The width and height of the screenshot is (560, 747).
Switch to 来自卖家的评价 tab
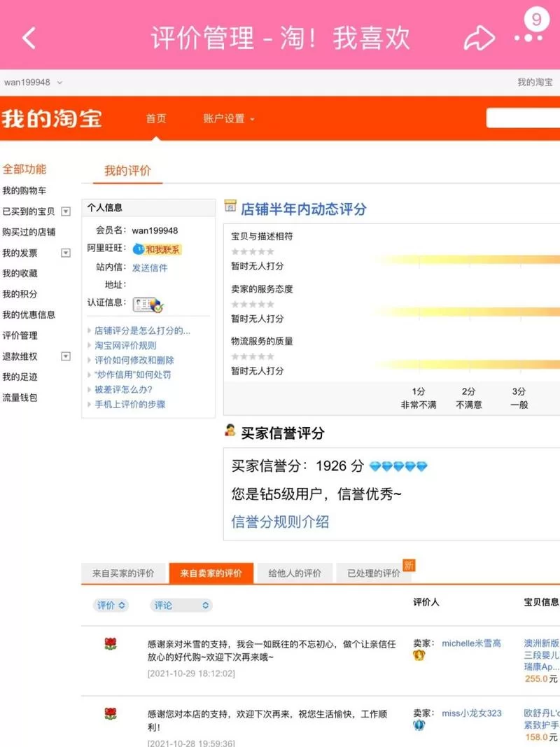[211, 573]
